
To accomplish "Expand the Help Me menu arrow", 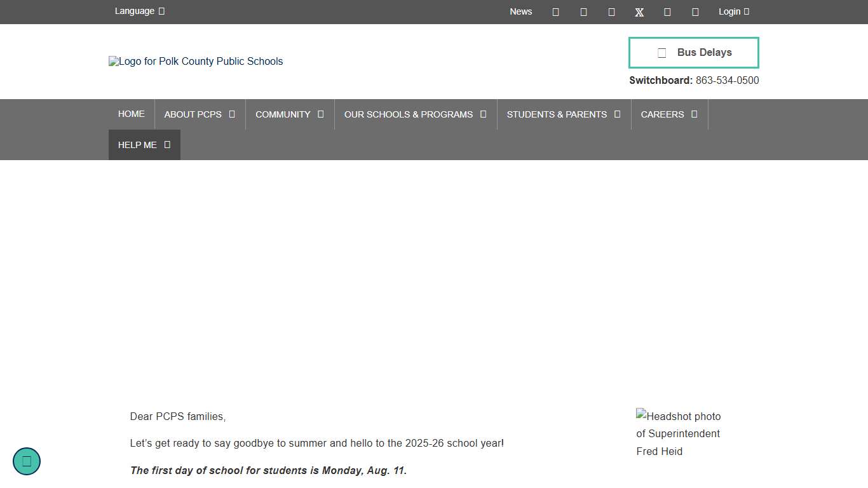I will (x=167, y=145).
